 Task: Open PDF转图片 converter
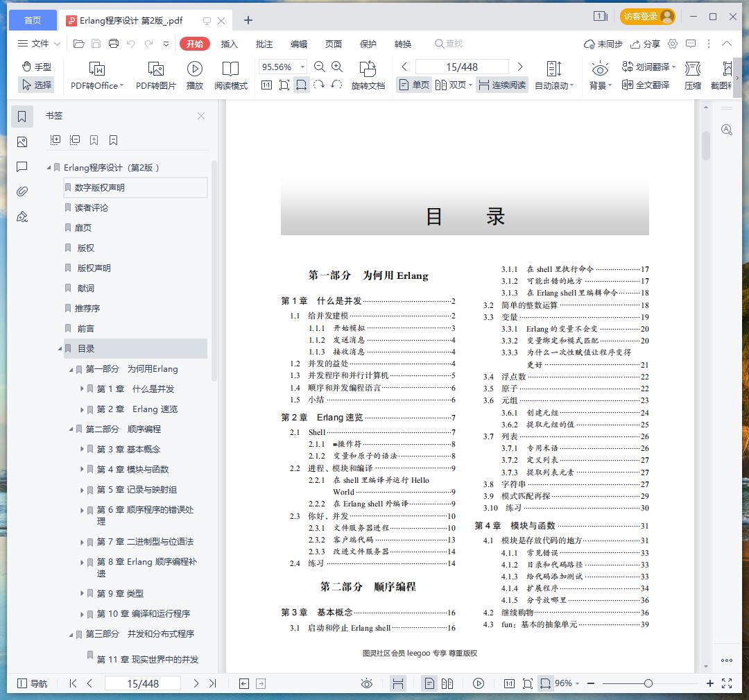pos(156,76)
